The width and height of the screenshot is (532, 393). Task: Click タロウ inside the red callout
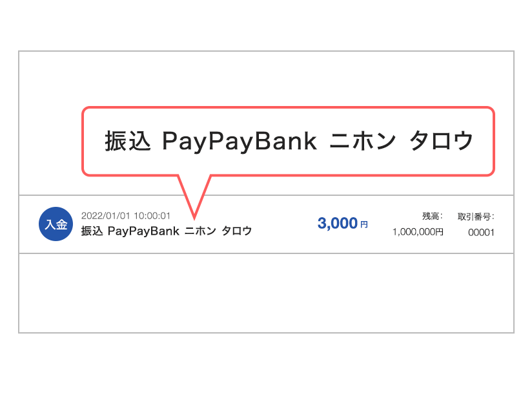pos(441,141)
